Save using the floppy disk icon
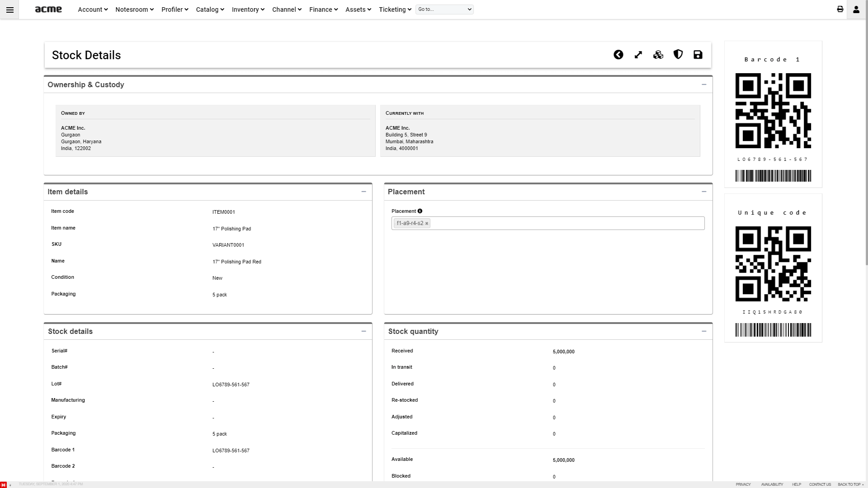Image resolution: width=868 pixels, height=488 pixels. coord(698,55)
